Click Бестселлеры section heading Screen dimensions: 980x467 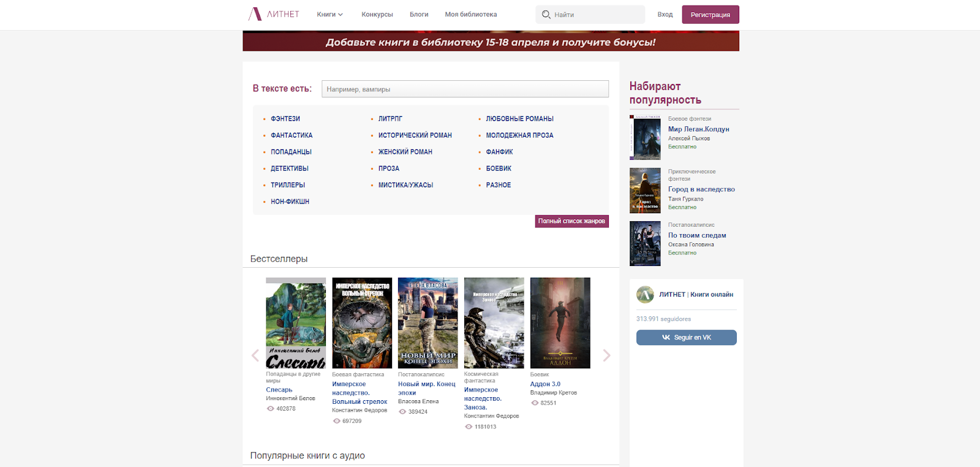coord(279,259)
